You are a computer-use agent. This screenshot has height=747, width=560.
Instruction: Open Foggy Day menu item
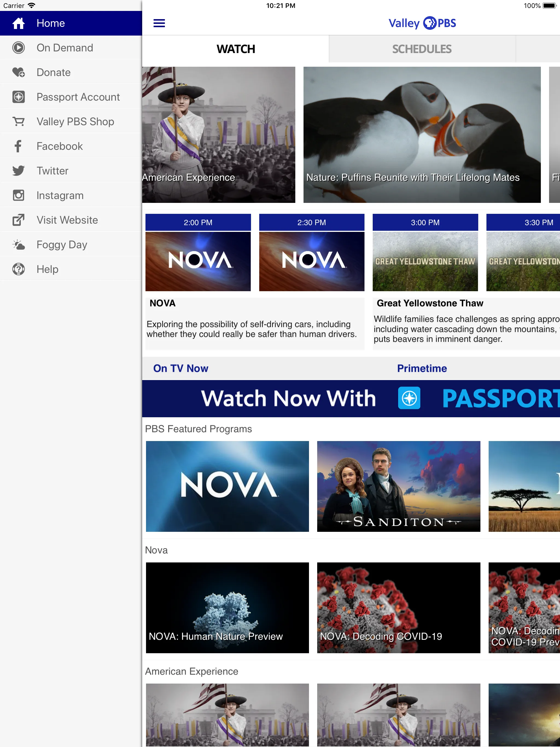click(71, 245)
